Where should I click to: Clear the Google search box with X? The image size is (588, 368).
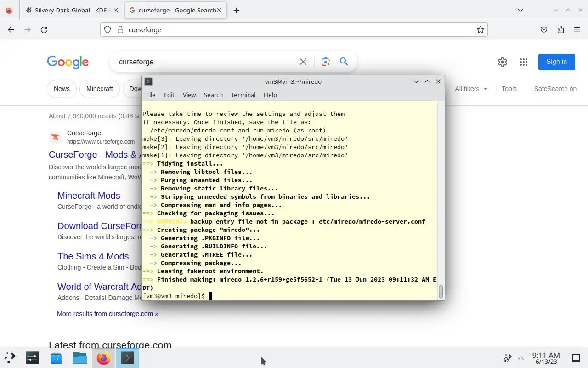[303, 62]
